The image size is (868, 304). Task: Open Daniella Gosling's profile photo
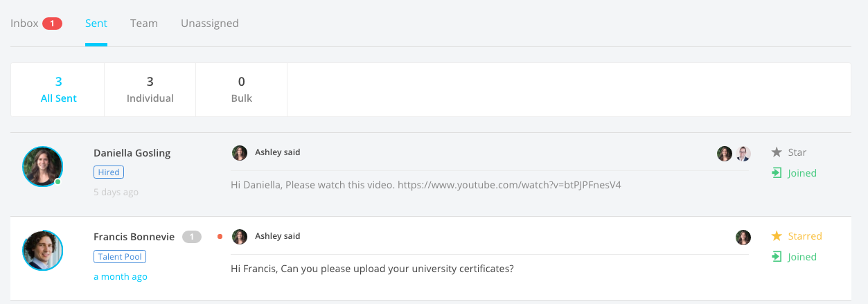click(43, 167)
